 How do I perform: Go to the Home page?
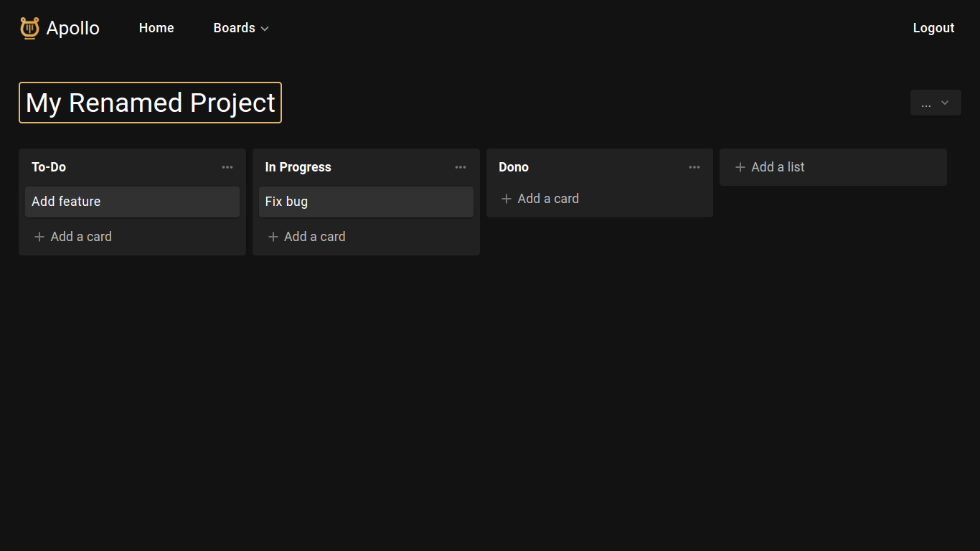pyautogui.click(x=156, y=28)
